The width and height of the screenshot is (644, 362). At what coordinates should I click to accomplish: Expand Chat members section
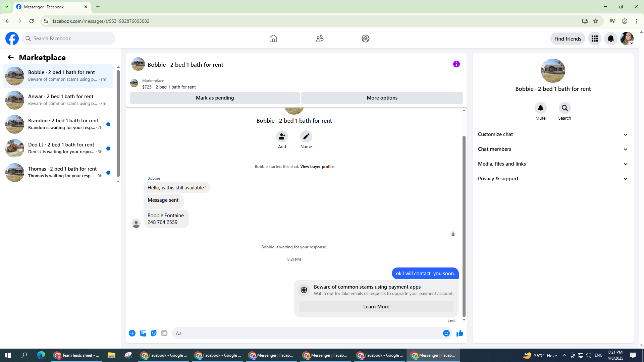tap(552, 149)
